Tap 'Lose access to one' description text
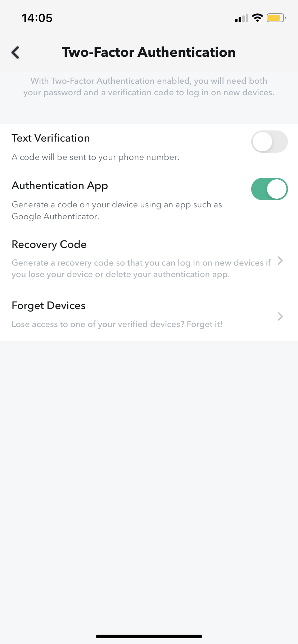This screenshot has height=644, width=298. point(117,324)
